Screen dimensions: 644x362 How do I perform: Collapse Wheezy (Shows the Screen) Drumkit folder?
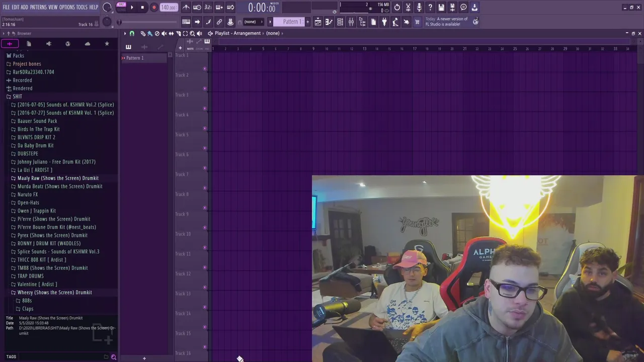(x=54, y=293)
